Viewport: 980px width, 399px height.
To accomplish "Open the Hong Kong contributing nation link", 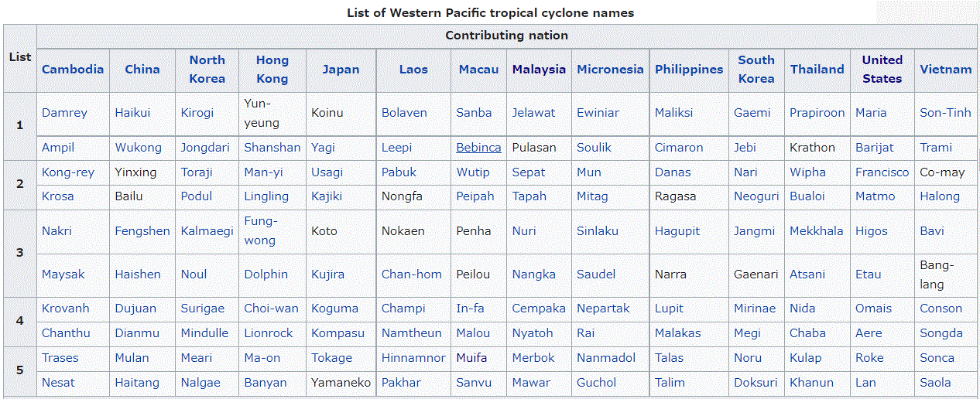I will 272,70.
